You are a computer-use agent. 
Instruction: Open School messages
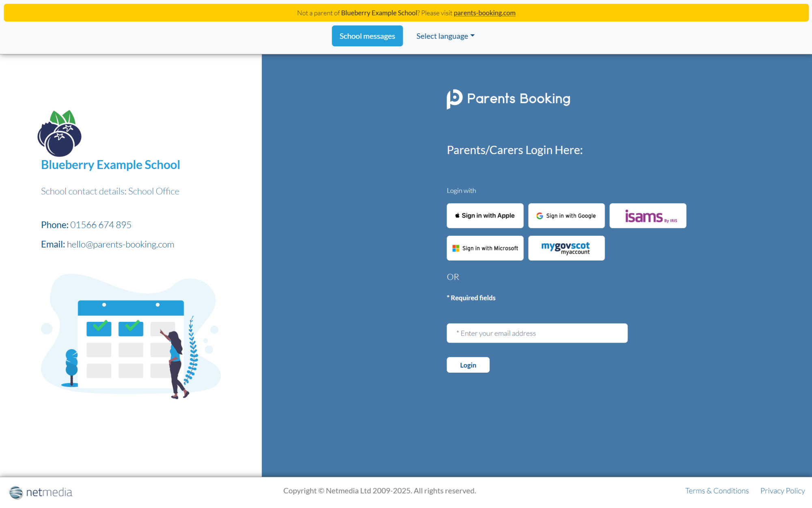367,36
